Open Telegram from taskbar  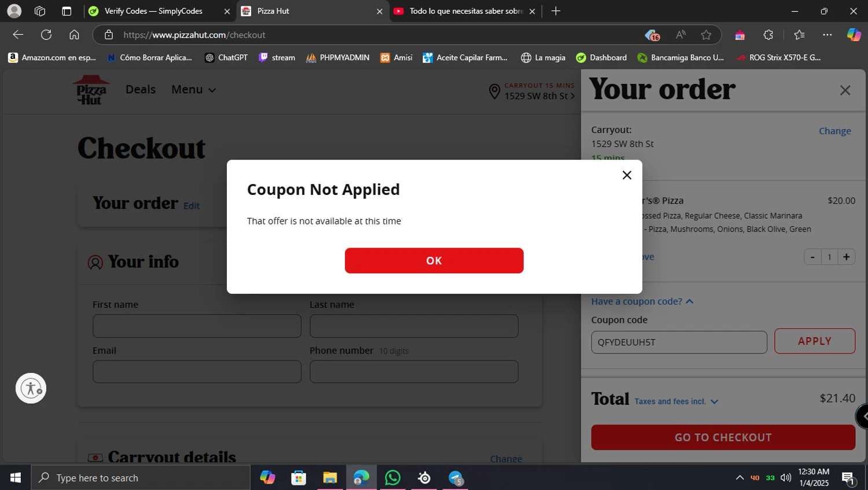point(455,478)
